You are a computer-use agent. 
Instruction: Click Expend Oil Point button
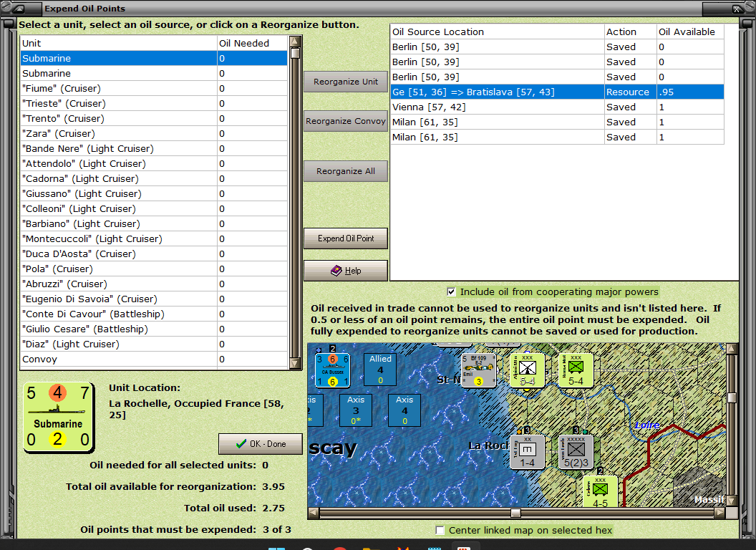pyautogui.click(x=346, y=238)
